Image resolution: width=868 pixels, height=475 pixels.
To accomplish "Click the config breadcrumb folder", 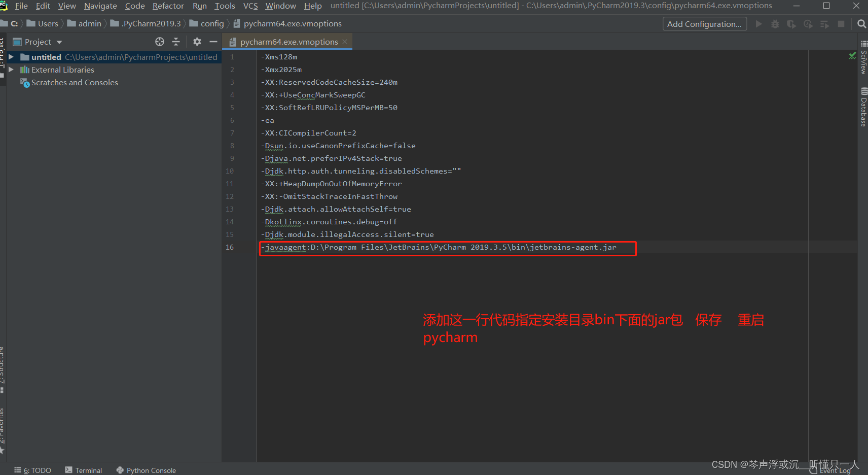I will click(x=207, y=23).
